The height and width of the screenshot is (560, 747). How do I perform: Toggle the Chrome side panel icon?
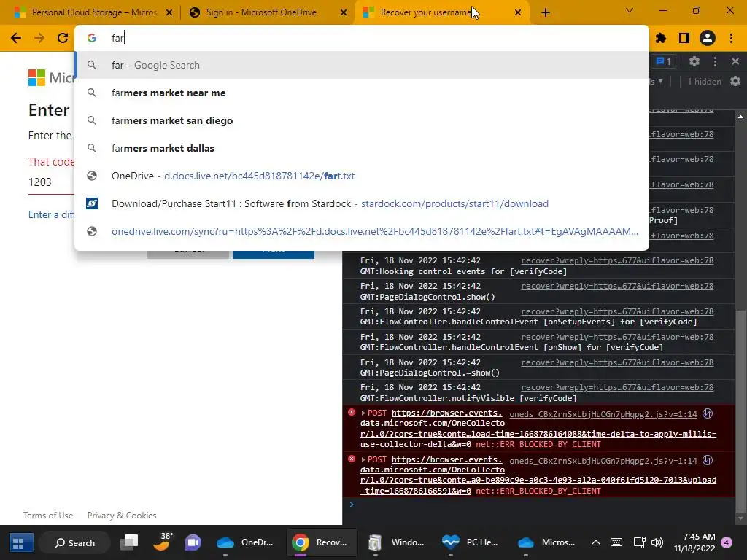point(684,38)
